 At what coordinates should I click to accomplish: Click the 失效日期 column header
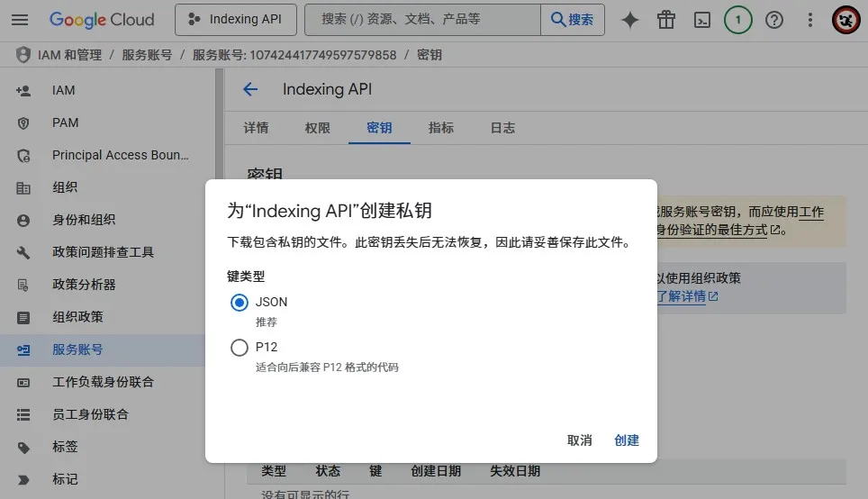coord(515,471)
